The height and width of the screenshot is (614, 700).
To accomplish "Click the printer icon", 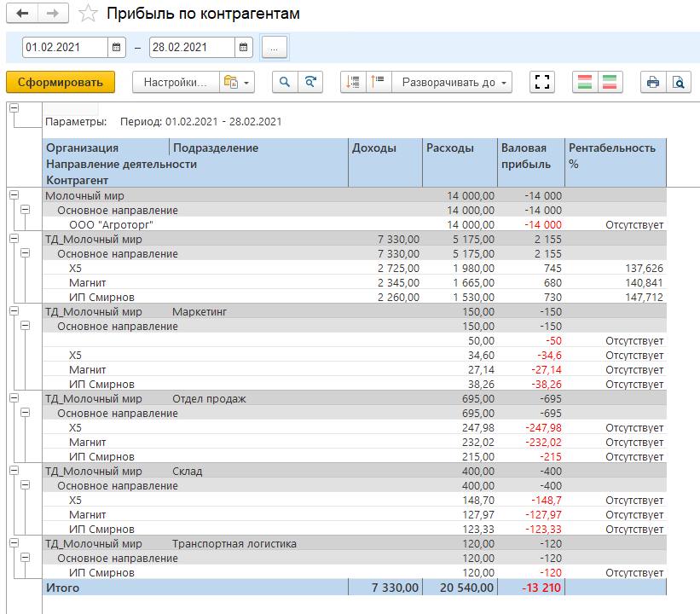I will pos(653,82).
